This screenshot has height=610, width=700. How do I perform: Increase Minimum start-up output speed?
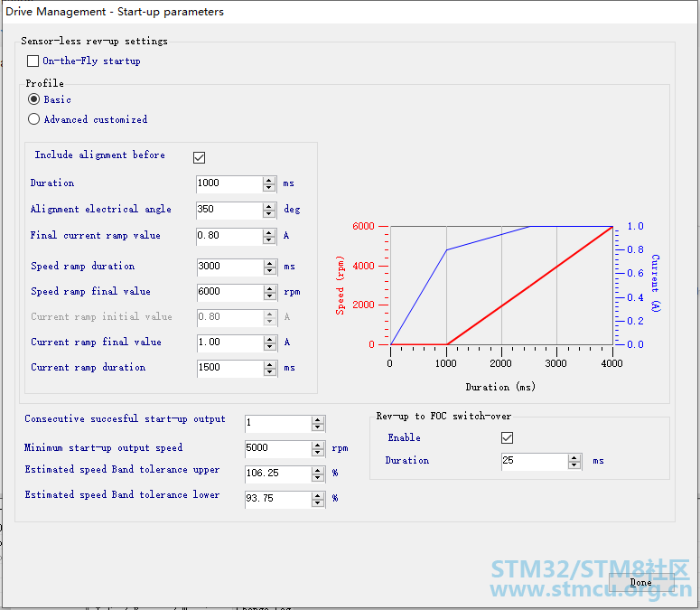pyautogui.click(x=317, y=446)
